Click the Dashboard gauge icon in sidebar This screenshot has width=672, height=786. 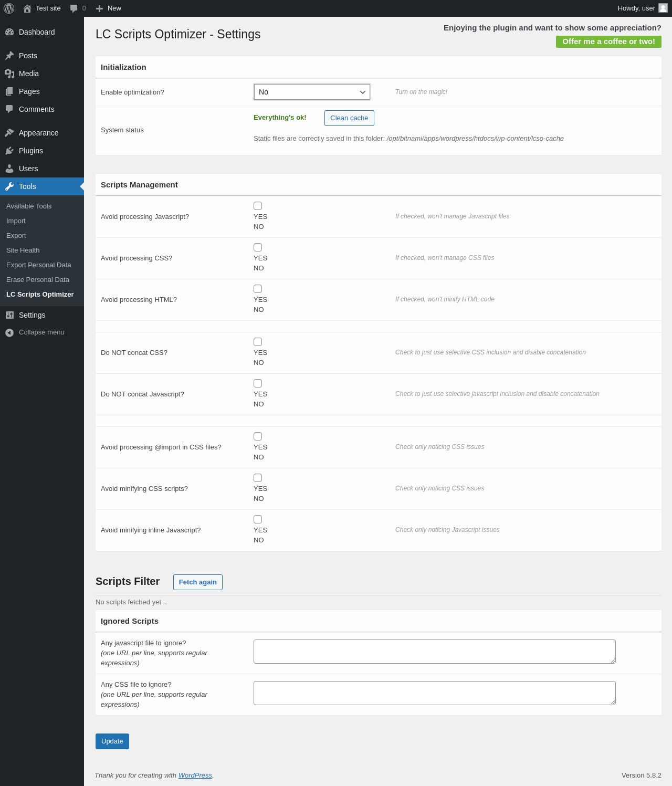coord(9,32)
